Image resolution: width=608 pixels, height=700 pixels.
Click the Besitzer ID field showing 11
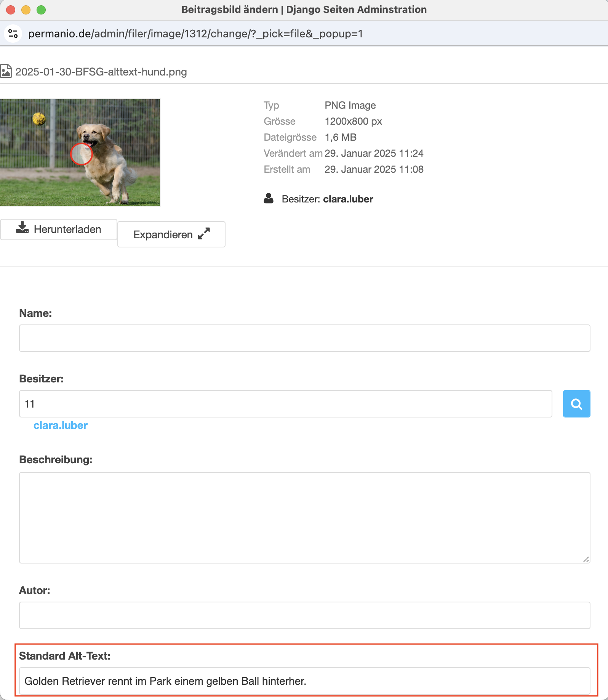tap(285, 404)
